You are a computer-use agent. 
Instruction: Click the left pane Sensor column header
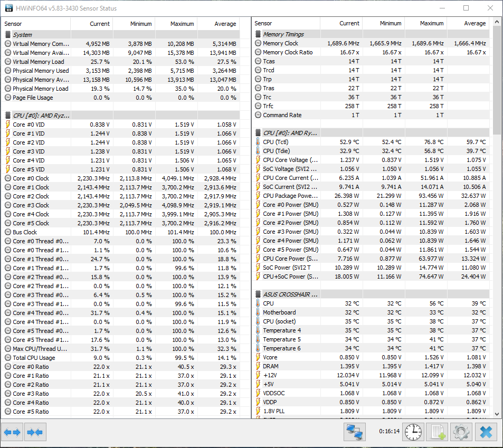click(x=36, y=24)
